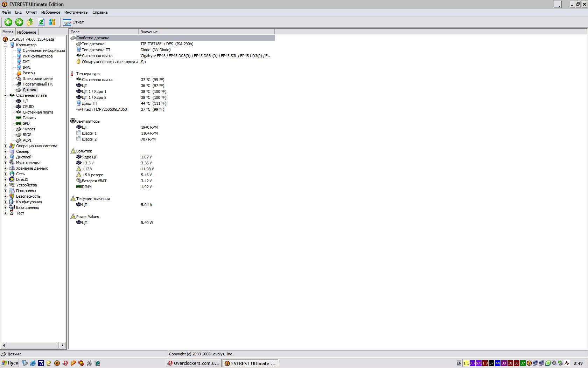Screen dimensions: 588x368
Task: Open the users icon in the toolbar
Action: click(52, 22)
